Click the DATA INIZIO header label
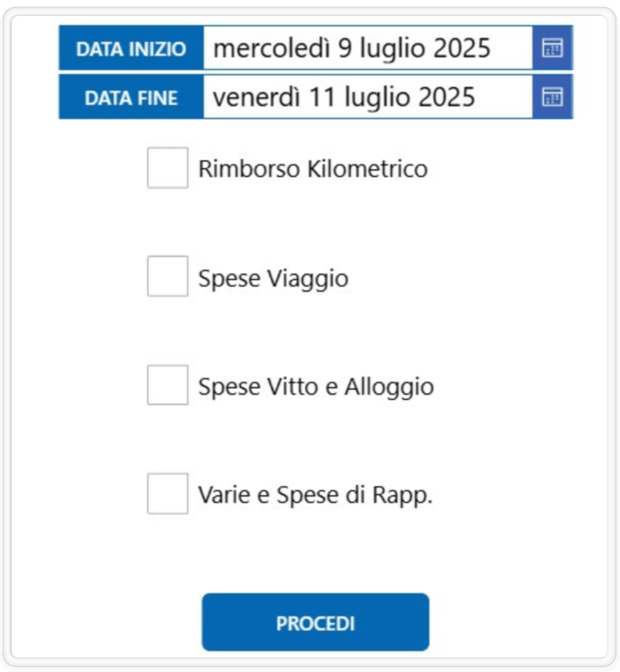620x672 pixels. 131,48
